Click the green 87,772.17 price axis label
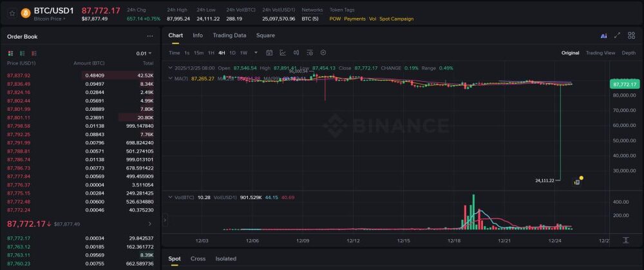 624,84
